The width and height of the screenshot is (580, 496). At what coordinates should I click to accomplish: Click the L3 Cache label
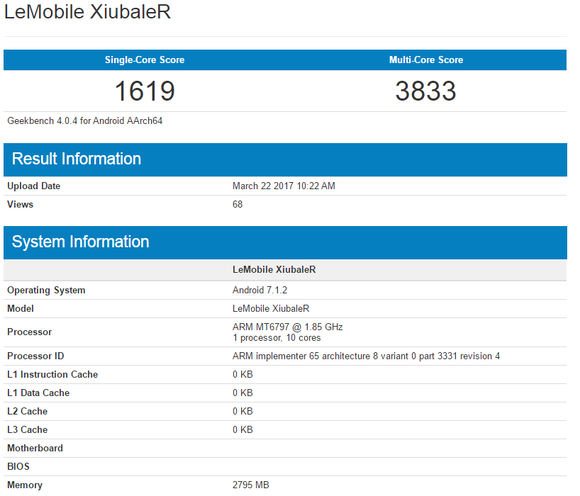27,430
